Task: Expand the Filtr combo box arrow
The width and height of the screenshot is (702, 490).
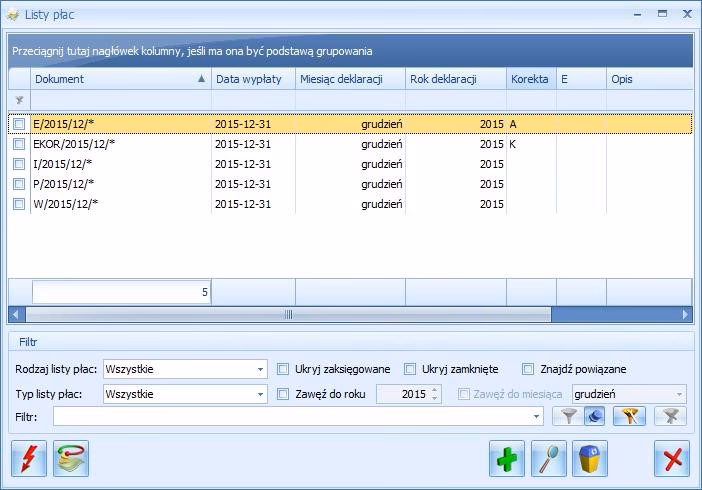Action: coord(539,416)
